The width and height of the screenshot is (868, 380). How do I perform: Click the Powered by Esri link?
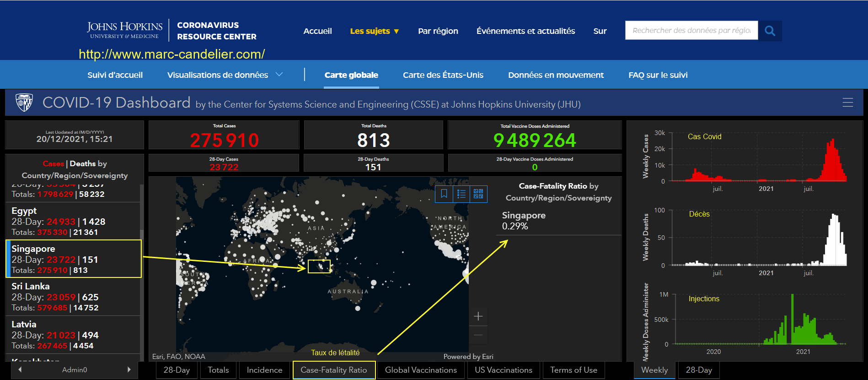click(468, 356)
